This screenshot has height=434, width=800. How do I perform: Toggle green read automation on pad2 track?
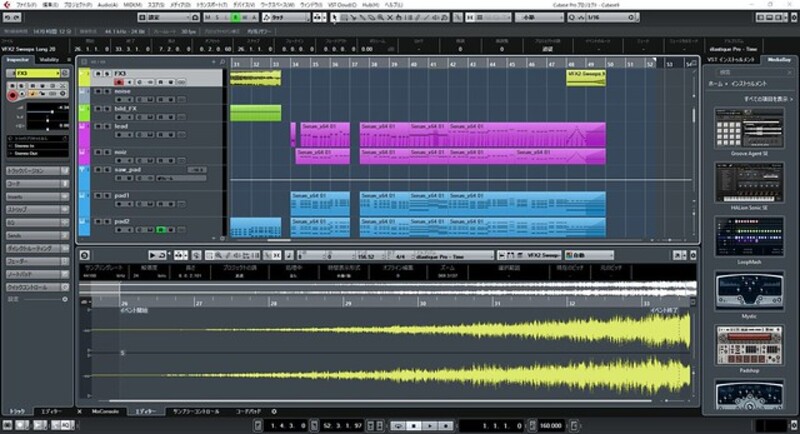click(161, 230)
